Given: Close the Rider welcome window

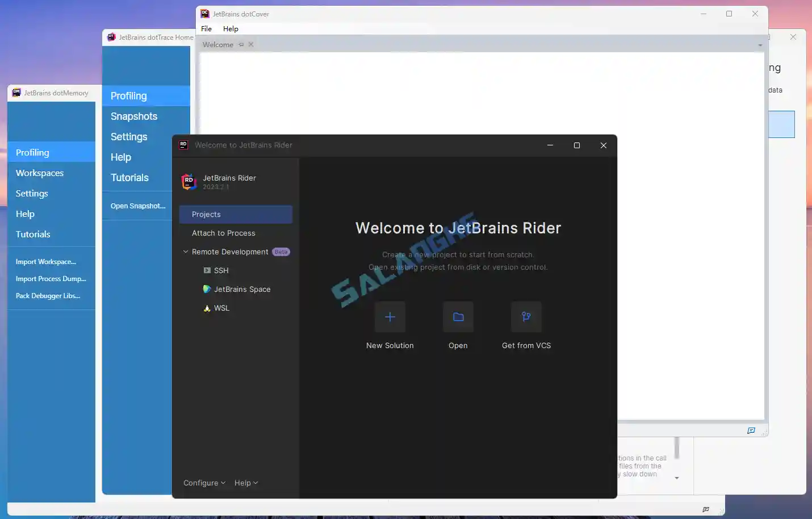Looking at the screenshot, I should coord(604,145).
